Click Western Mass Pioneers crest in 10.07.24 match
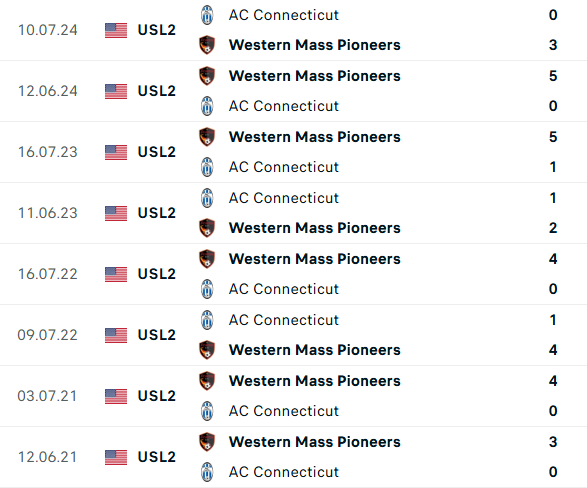Screen dimensions: 587x488 [207, 45]
